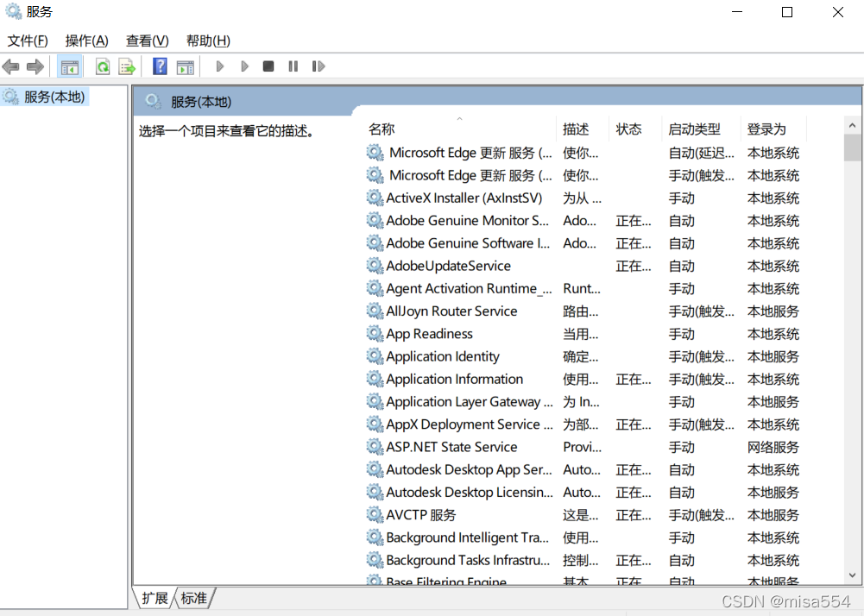Minimize the 服务 window

click(737, 12)
